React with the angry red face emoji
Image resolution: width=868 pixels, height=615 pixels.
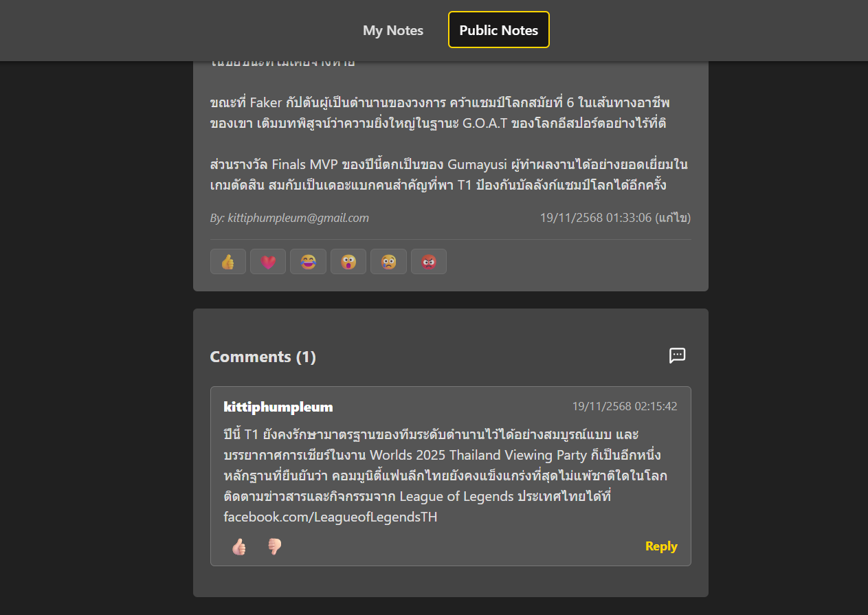click(x=429, y=262)
